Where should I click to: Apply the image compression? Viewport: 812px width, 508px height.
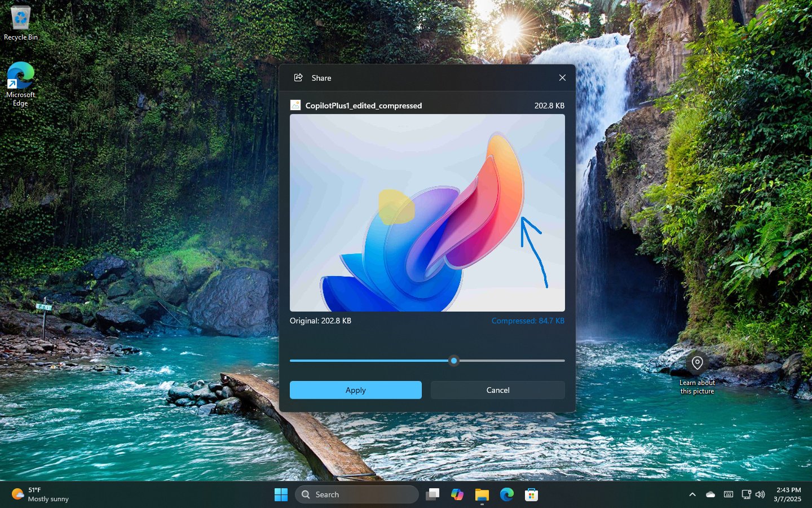(x=355, y=390)
